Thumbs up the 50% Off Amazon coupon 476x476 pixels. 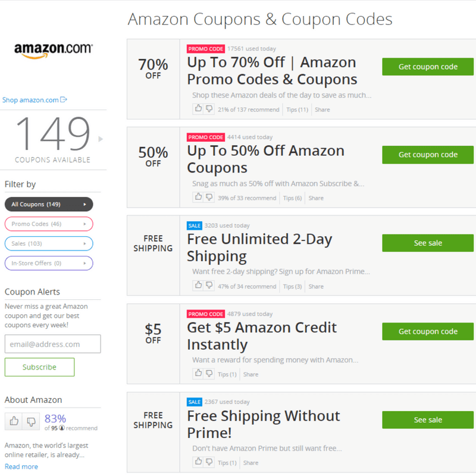(x=198, y=197)
